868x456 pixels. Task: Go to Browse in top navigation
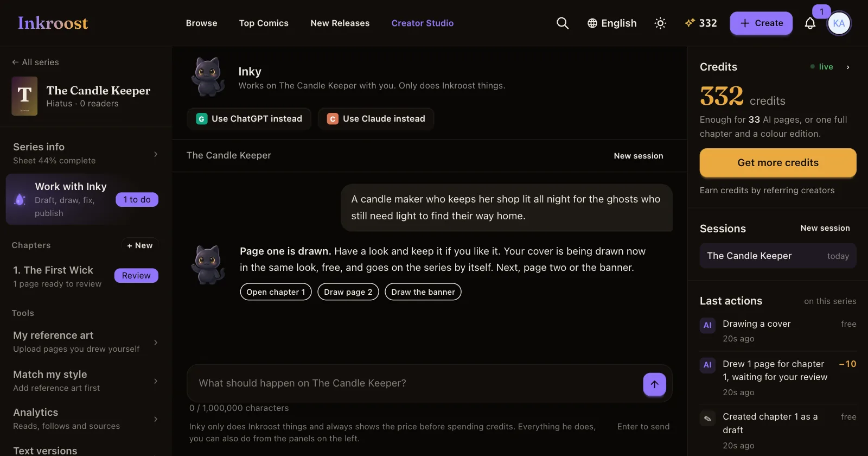(202, 23)
